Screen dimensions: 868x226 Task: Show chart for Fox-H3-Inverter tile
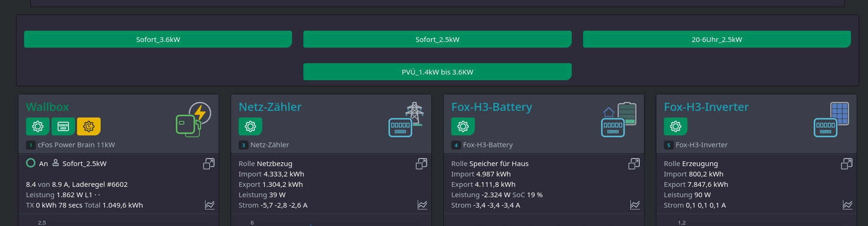848,205
